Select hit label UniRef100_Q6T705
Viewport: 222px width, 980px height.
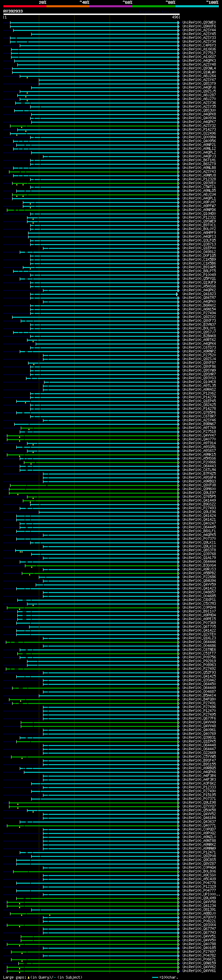[x=199, y=626]
